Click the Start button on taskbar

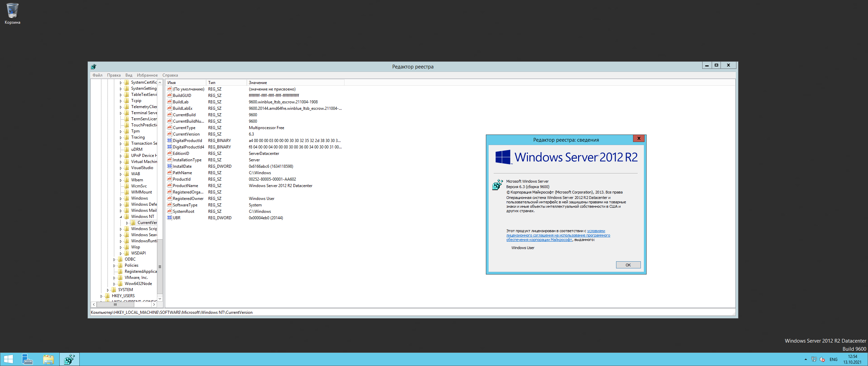click(x=8, y=359)
